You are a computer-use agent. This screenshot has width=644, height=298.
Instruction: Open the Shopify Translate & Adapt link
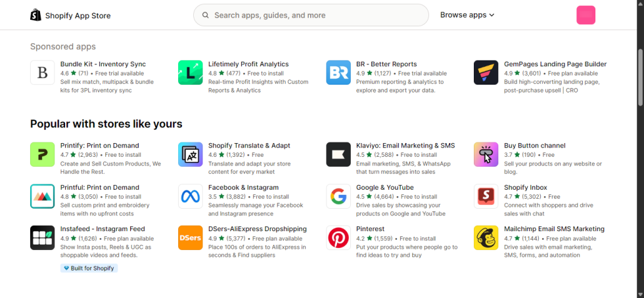[x=249, y=146]
